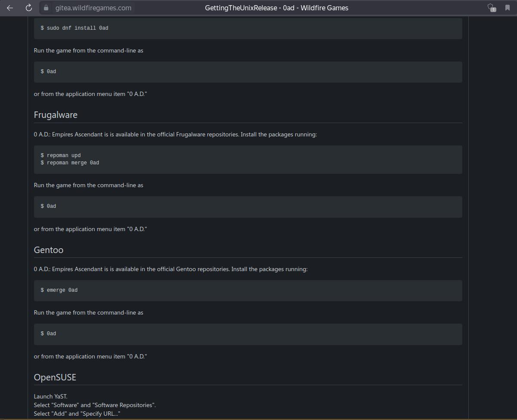517x420 pixels.
Task: Click the page title in the header bar
Action: point(277,8)
